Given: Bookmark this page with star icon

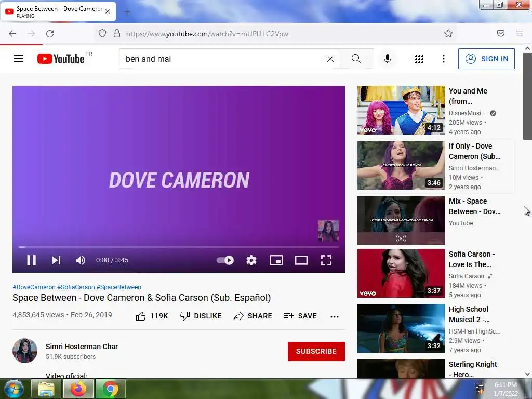Looking at the screenshot, I should pos(448,33).
